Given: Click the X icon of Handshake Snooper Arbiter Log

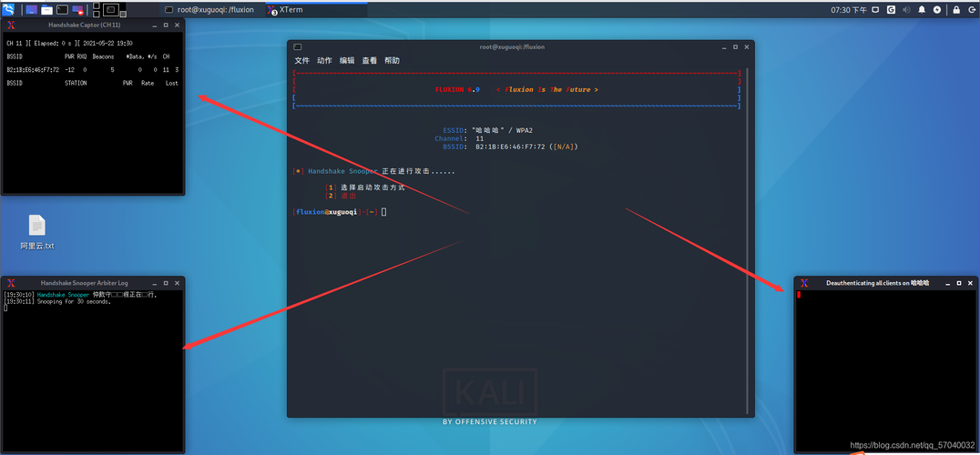Looking at the screenshot, I should point(11,283).
